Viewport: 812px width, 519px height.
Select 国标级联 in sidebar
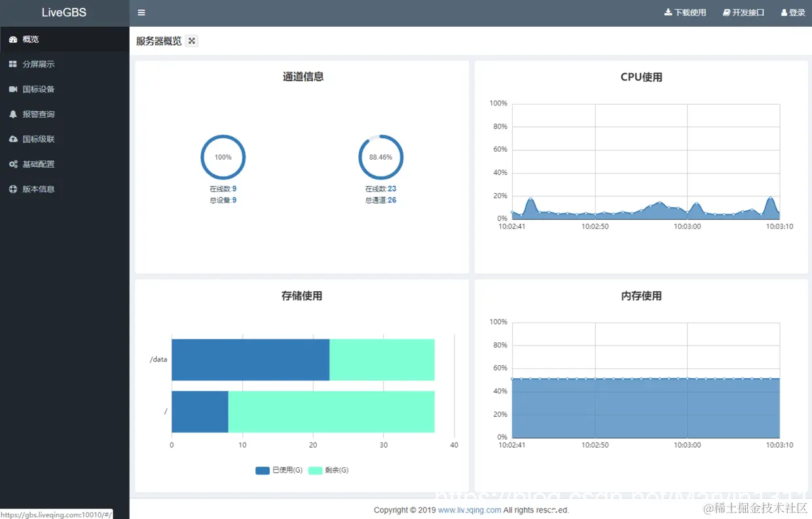click(x=64, y=139)
